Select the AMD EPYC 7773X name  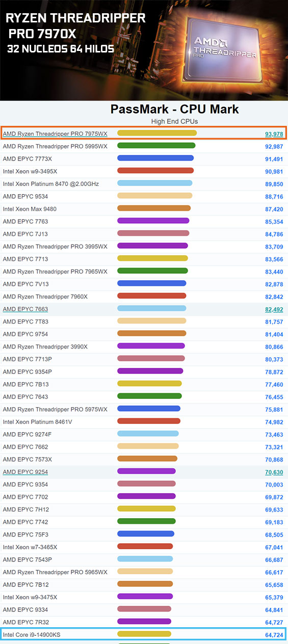coord(28,159)
